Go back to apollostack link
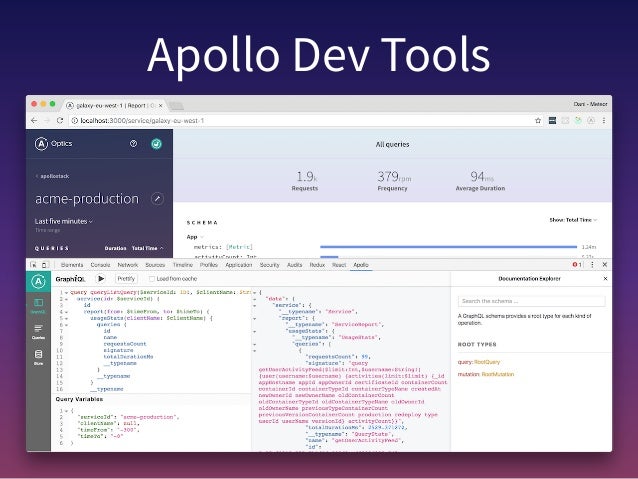 click(x=52, y=176)
